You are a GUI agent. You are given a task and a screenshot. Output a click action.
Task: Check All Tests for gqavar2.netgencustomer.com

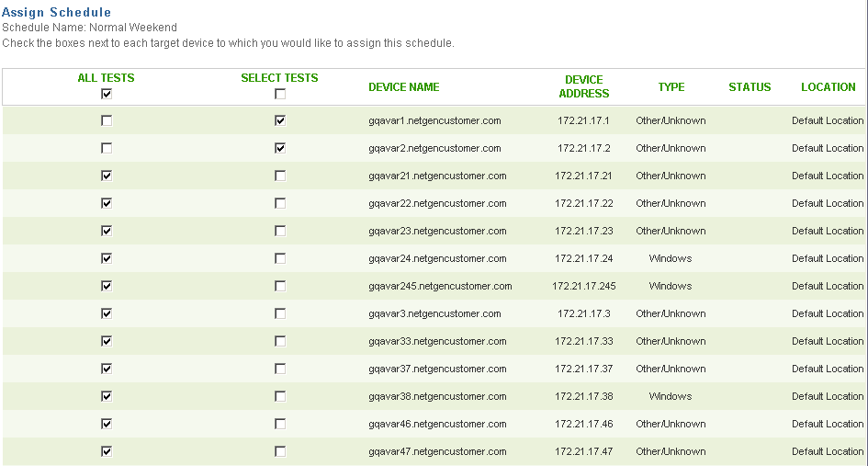pyautogui.click(x=107, y=148)
